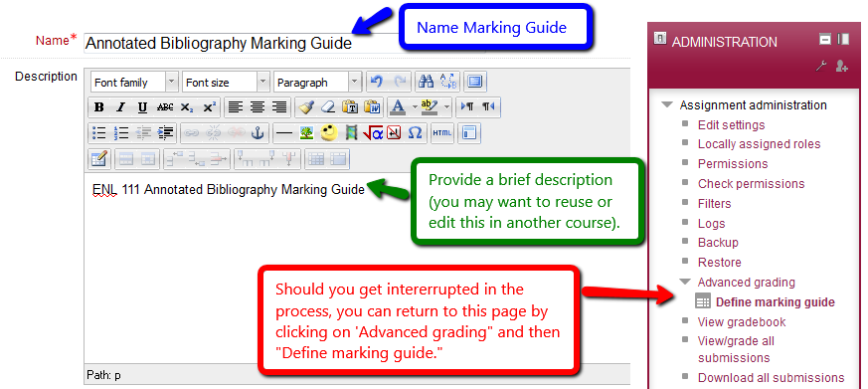Toggle unordered bullet list
The width and height of the screenshot is (868, 389).
[99, 133]
